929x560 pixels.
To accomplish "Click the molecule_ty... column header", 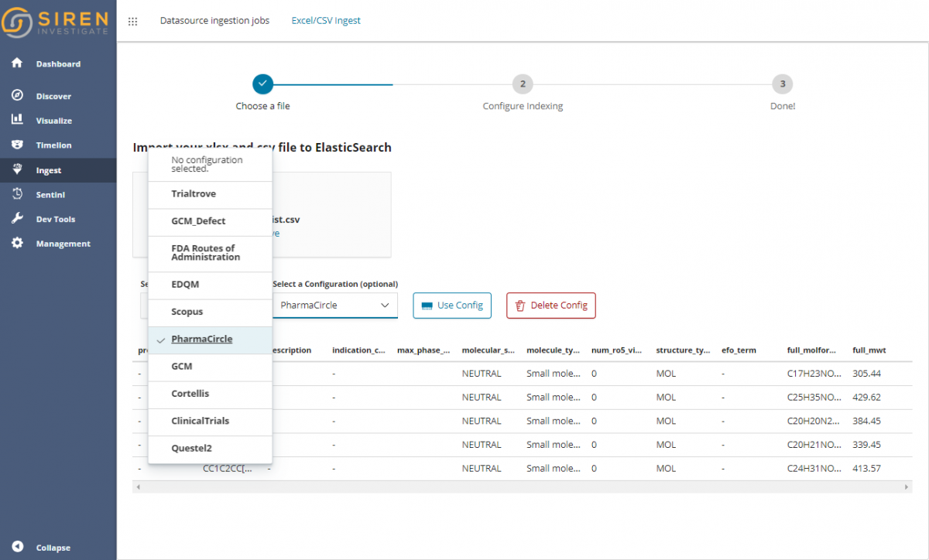I will 553,350.
